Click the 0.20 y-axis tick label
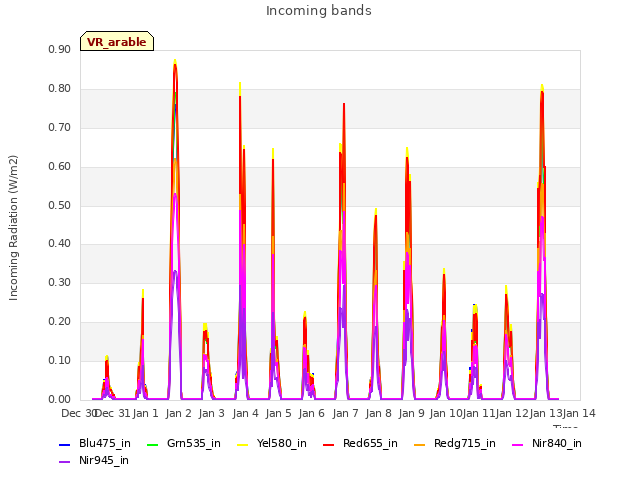This screenshot has height=480, width=640. pyautogui.click(x=59, y=322)
